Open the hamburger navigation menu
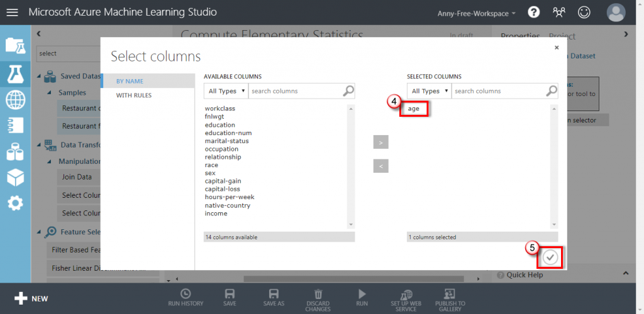 [x=13, y=13]
